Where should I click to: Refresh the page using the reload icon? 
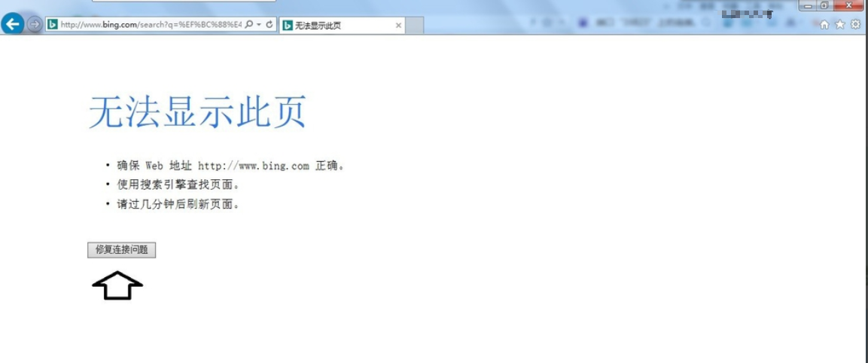(x=270, y=24)
